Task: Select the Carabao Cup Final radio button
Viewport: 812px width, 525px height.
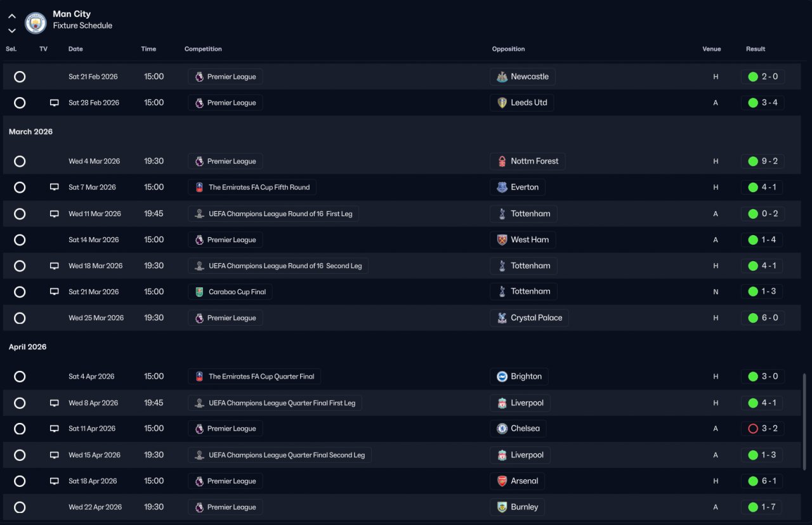Action: [20, 292]
